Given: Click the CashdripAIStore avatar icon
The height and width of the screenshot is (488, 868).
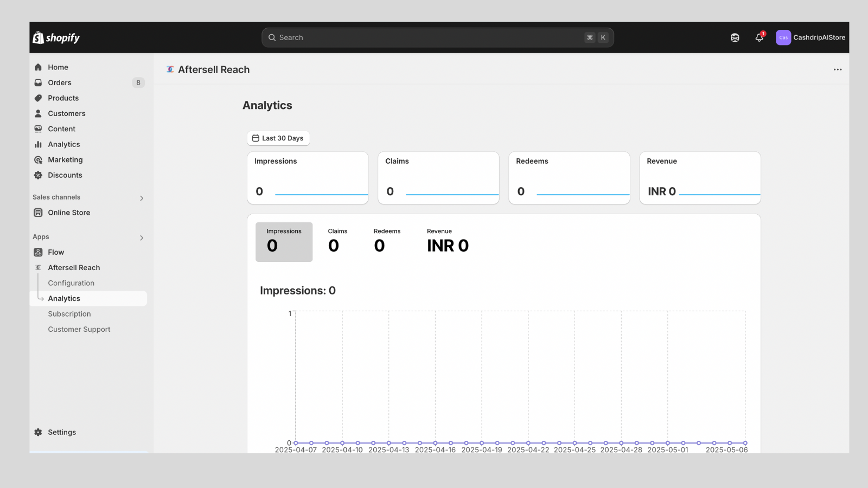Looking at the screenshot, I should click(x=783, y=37).
